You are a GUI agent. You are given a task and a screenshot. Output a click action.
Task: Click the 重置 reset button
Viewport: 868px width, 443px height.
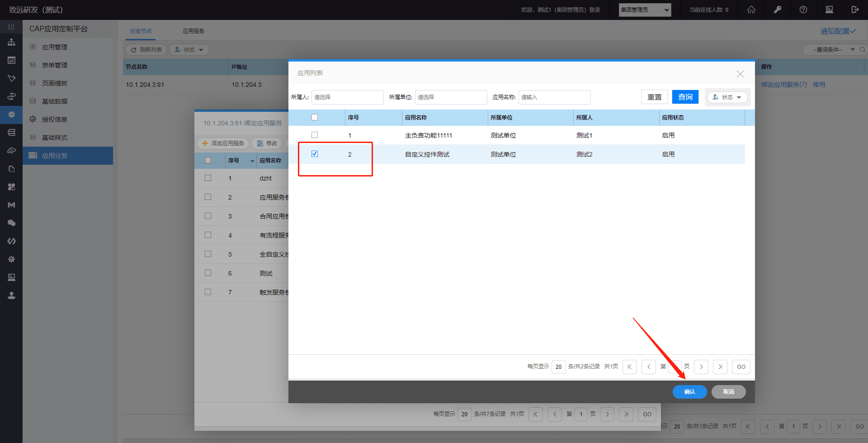click(654, 97)
